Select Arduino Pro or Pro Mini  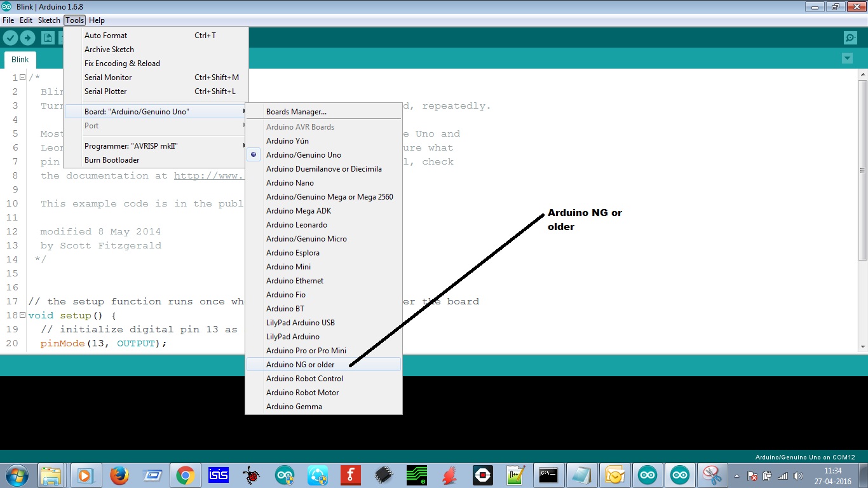click(x=324, y=351)
